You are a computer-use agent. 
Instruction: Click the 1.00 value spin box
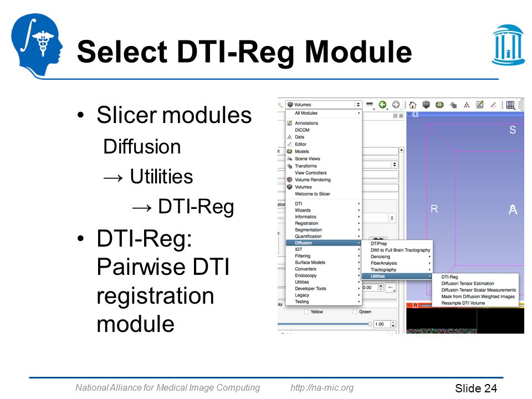coord(385,324)
